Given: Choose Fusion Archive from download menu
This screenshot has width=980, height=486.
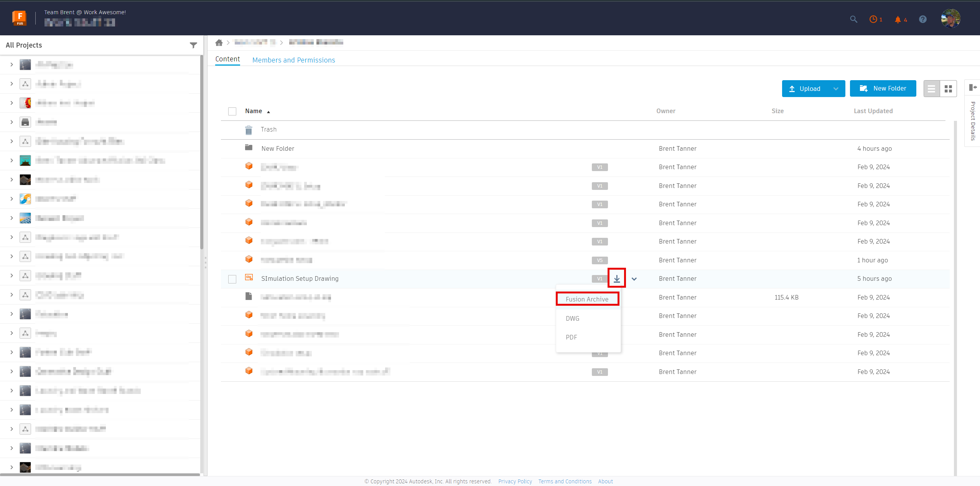Looking at the screenshot, I should [x=587, y=299].
